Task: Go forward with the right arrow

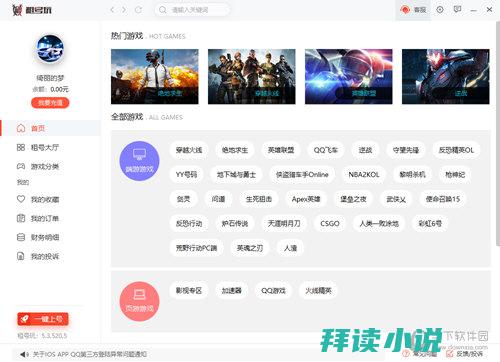Action: click(124, 10)
